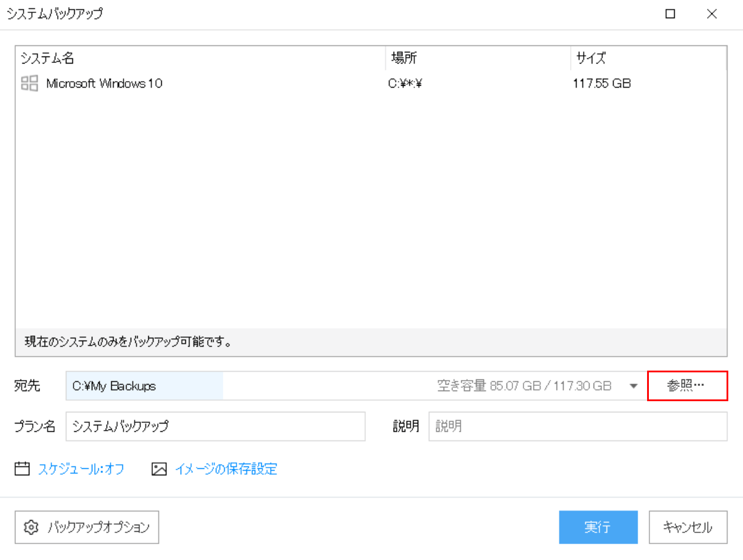This screenshot has height=560, width=743.
Task: Click the 117.55 GB size cell
Action: click(x=602, y=84)
